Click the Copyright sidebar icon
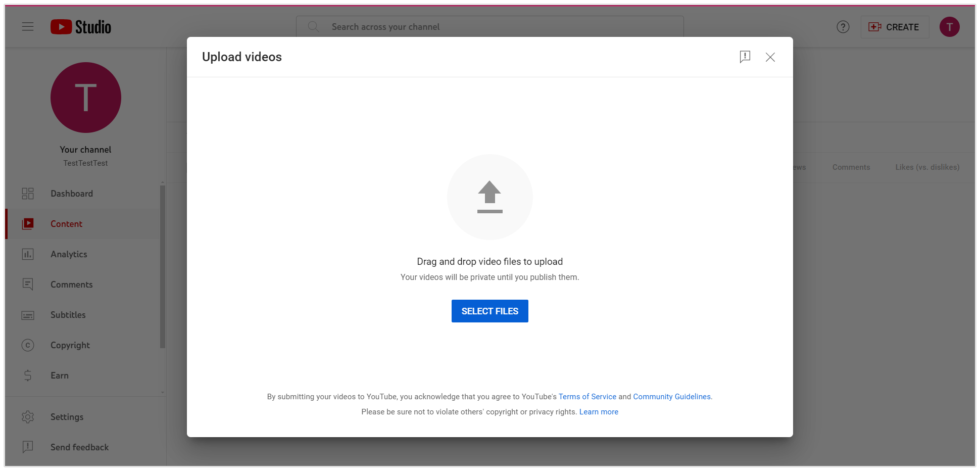The image size is (980, 471). tap(28, 345)
